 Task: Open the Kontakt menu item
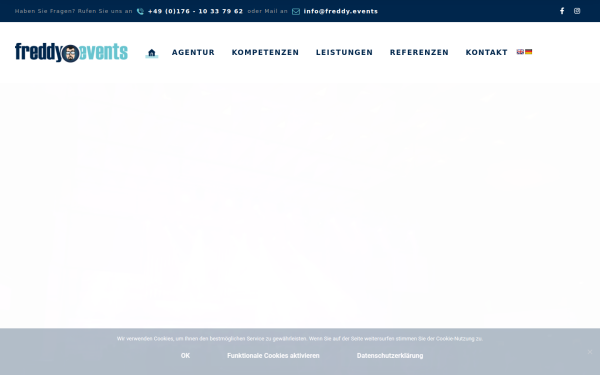(486, 52)
